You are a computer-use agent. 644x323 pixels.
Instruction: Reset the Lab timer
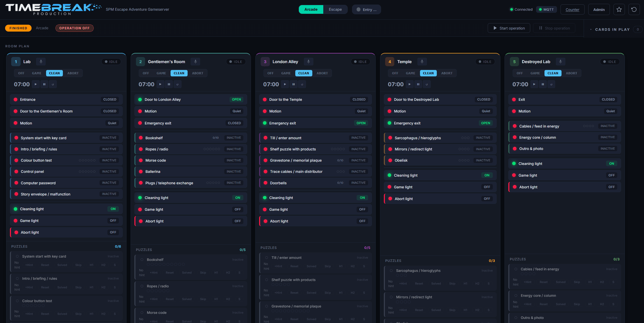coord(53,84)
